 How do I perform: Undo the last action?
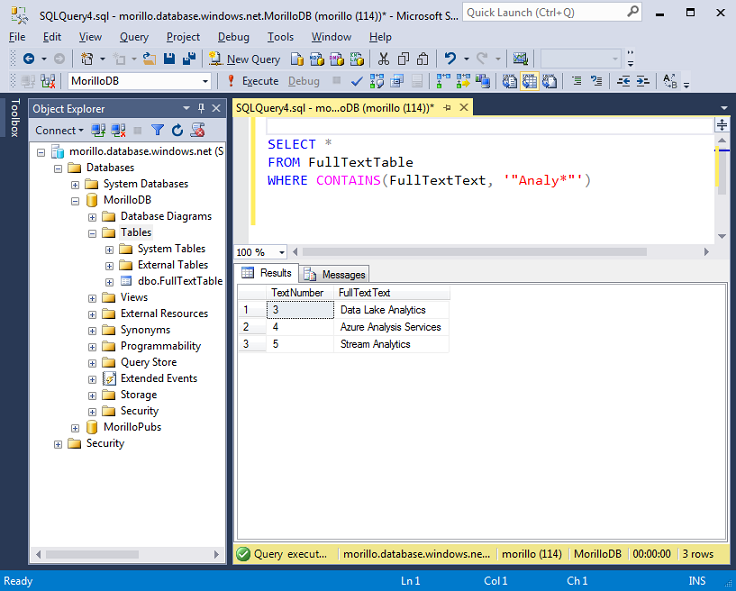click(450, 59)
